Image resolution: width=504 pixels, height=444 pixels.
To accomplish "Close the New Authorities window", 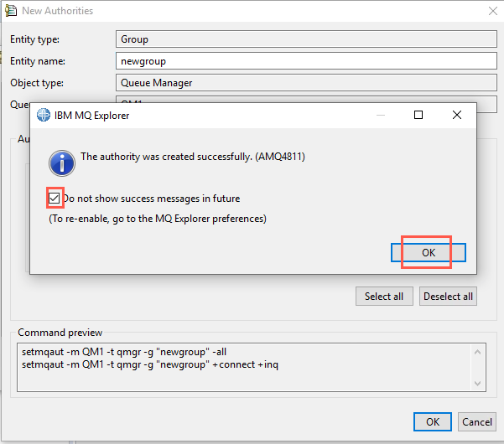I will pyautogui.click(x=493, y=11).
